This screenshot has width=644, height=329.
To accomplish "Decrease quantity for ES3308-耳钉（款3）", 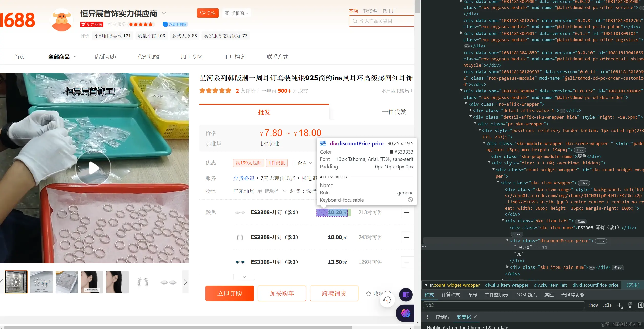I will 407,262.
